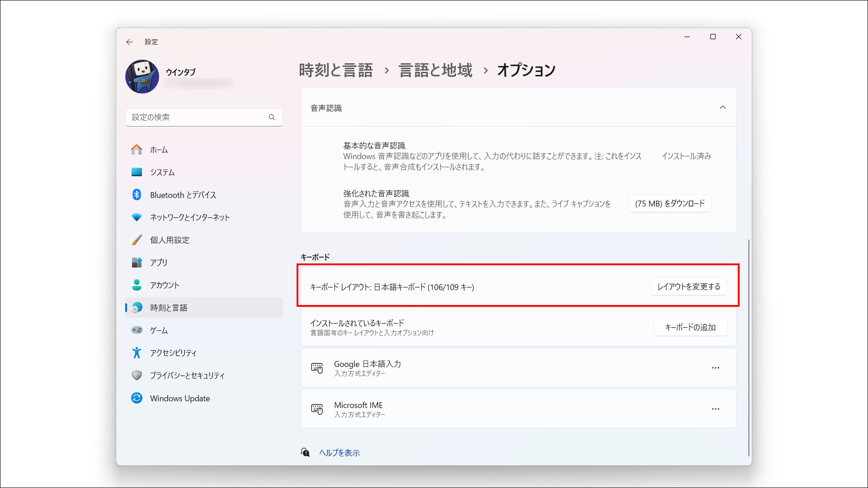Screen dimensions: 868x488
Task: Open プライバシーとセキュリティ settings
Action: pyautogui.click(x=137, y=375)
